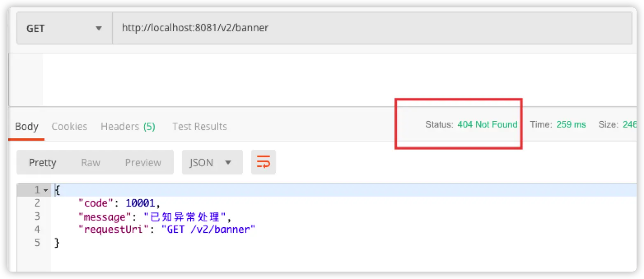Screen dimensions: 644x279
Task: Open the GET method dropdown
Action: point(64,28)
